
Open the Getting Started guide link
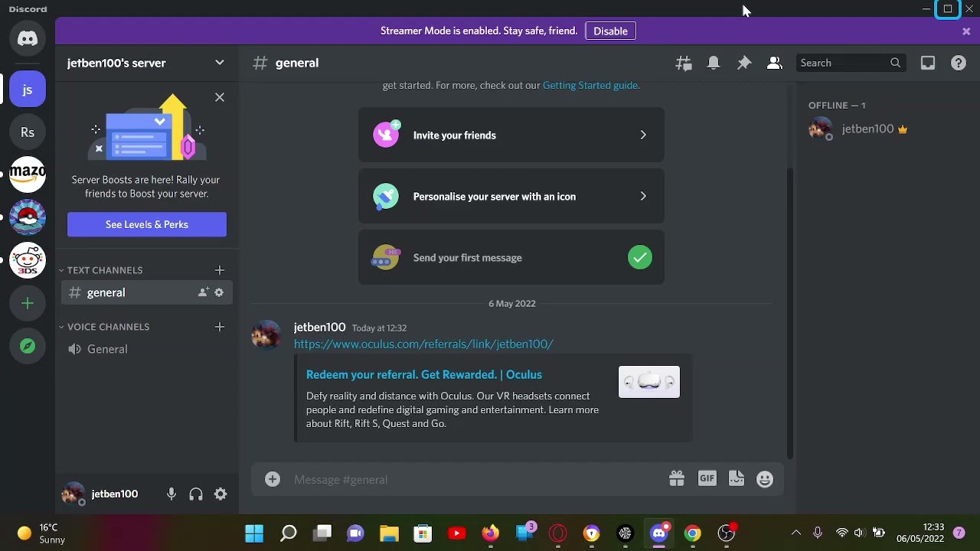590,86
